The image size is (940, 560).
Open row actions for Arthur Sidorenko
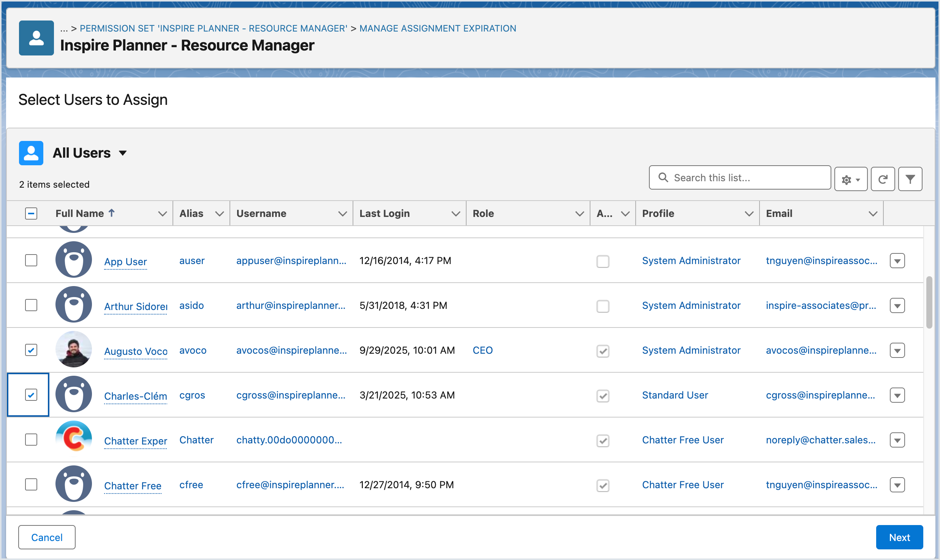tap(897, 305)
